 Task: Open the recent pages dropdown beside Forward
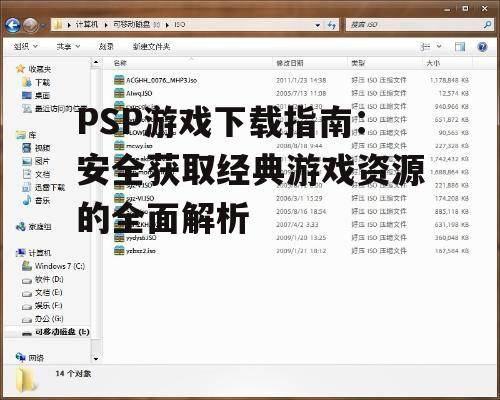click(x=43, y=25)
